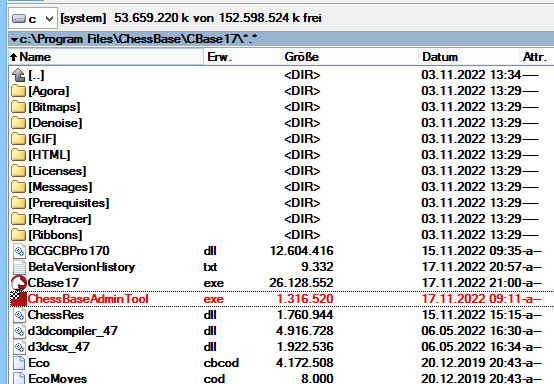Select the [HTML] folder name
This screenshot has height=384, width=554.
click(x=49, y=155)
